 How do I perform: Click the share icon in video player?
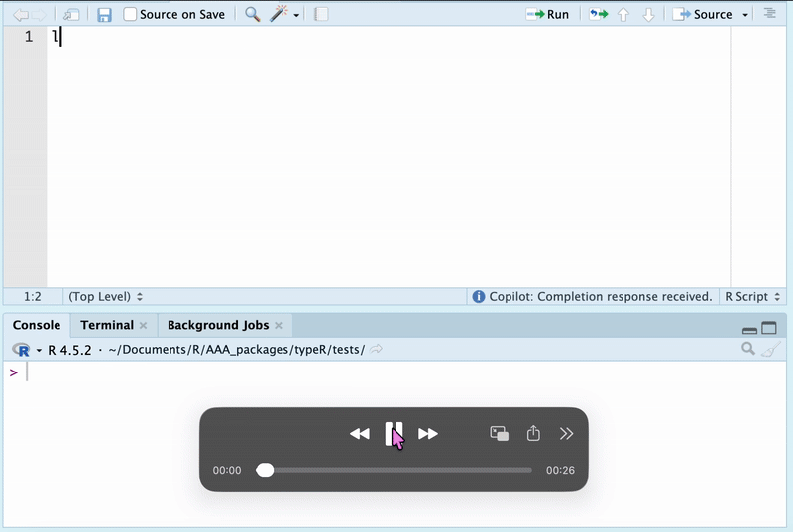pyautogui.click(x=533, y=434)
